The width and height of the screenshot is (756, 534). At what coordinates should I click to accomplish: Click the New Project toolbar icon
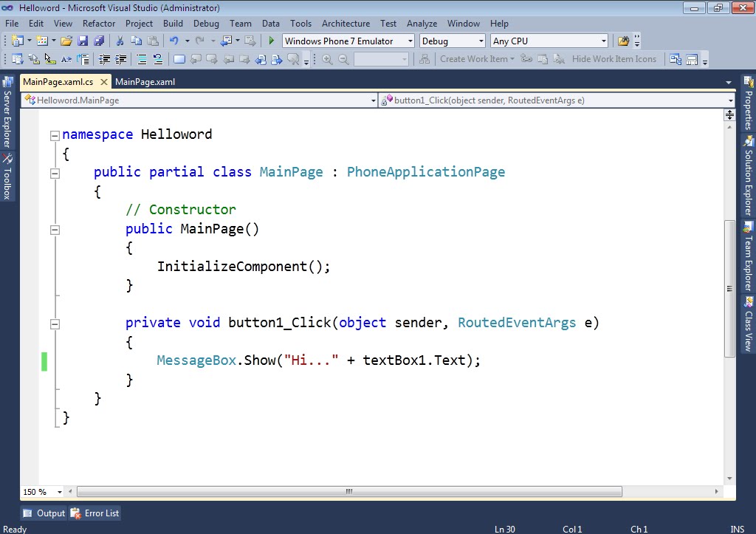18,41
